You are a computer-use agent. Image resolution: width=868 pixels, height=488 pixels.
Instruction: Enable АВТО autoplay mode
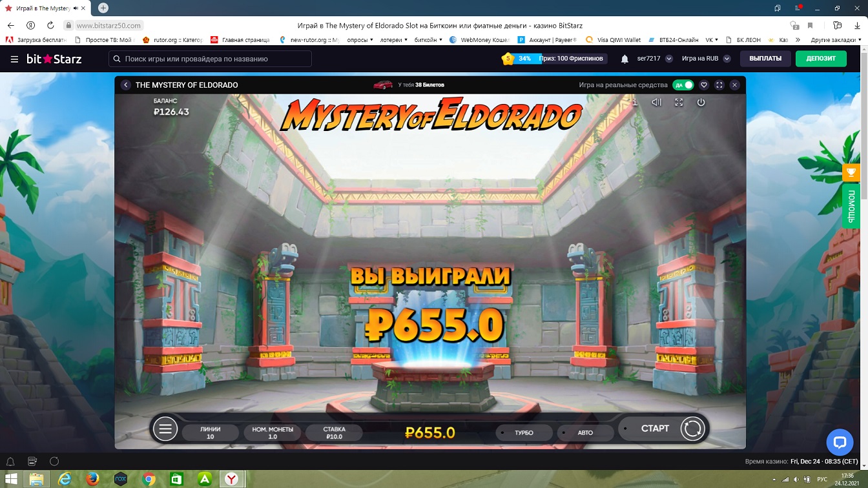[585, 432]
